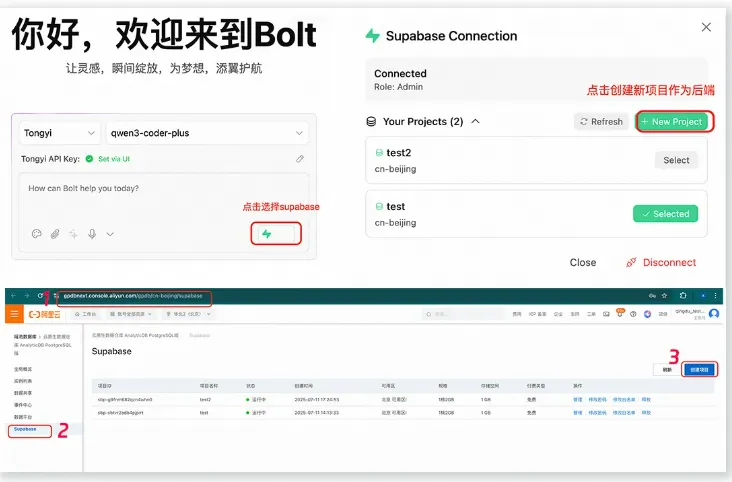Click the mail/message icon in Aliyun header

[606, 314]
